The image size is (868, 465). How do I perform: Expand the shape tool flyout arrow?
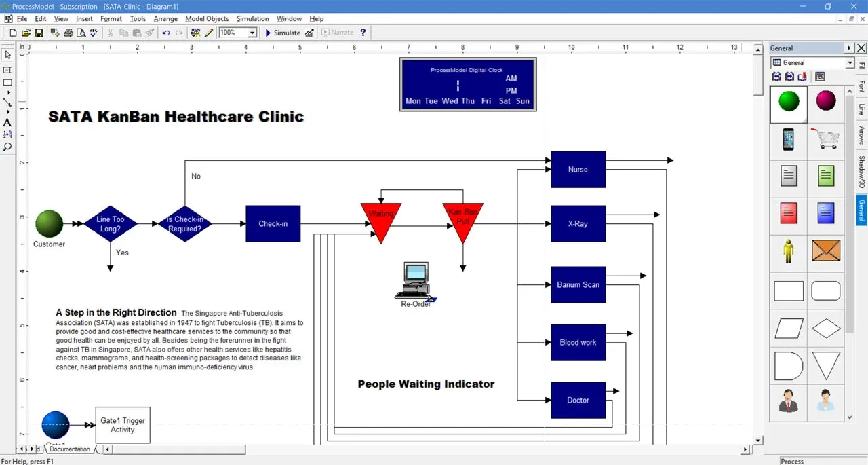(x=8, y=92)
